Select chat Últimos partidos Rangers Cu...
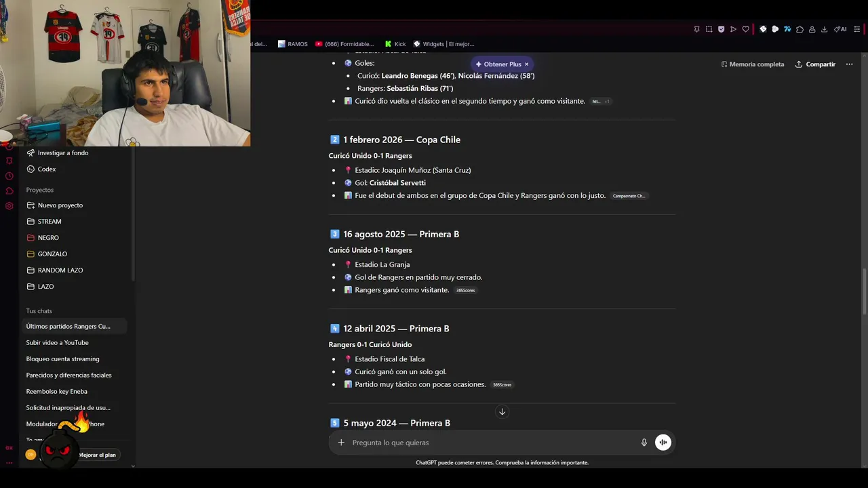The image size is (868, 488). coord(75,327)
